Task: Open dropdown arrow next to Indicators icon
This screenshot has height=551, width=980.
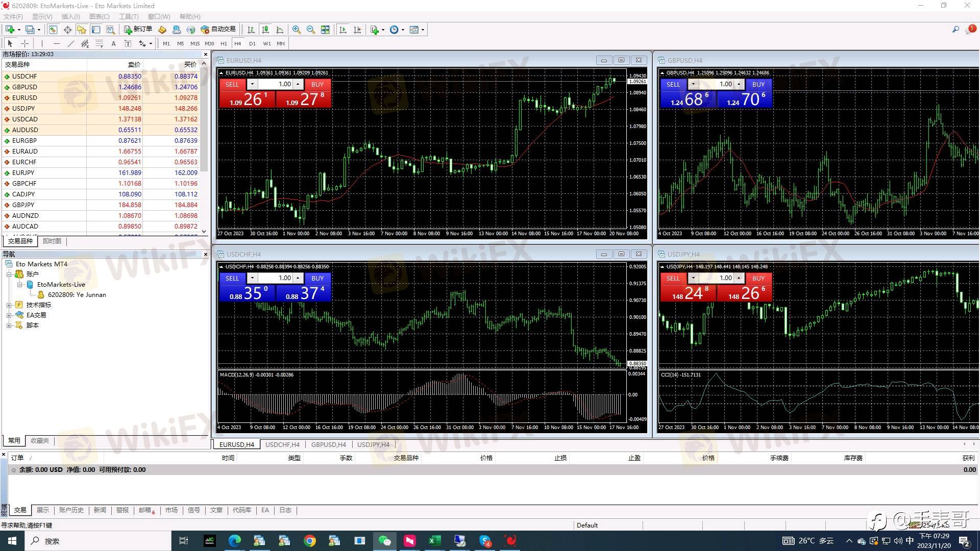Action: [383, 30]
